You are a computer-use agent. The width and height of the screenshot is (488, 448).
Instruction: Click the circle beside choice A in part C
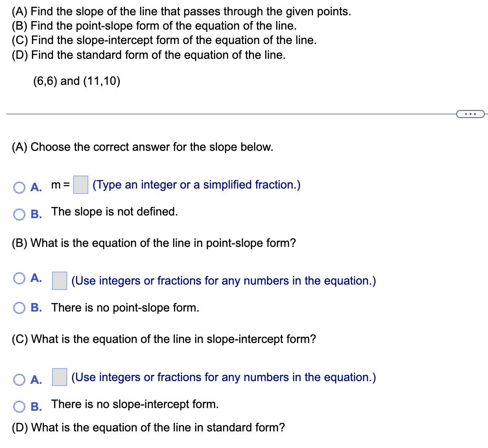(19, 379)
